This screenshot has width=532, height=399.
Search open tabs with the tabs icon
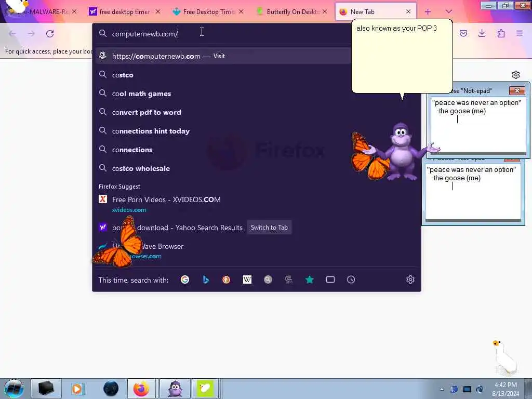pos(330,280)
